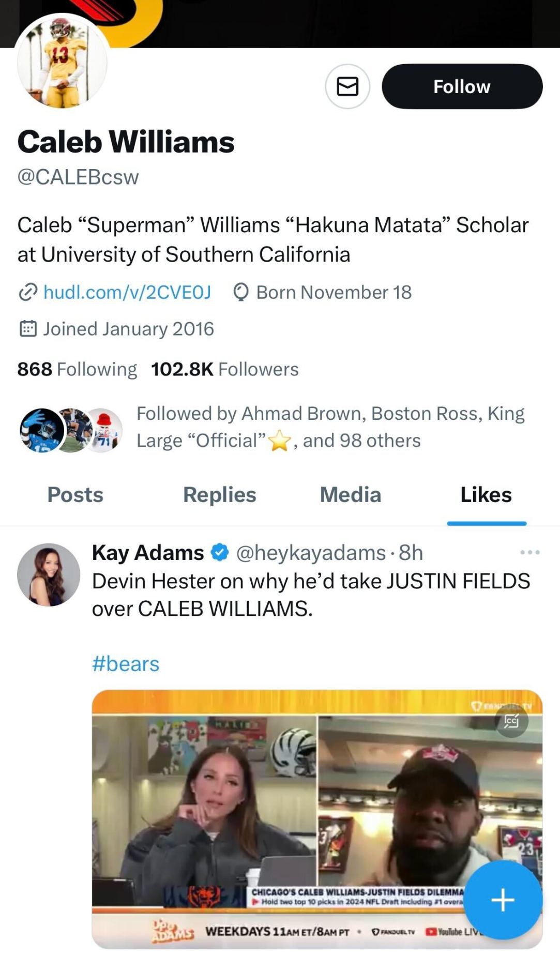Image resolution: width=560 pixels, height=956 pixels.
Task: Open the Media tab
Action: coord(350,495)
